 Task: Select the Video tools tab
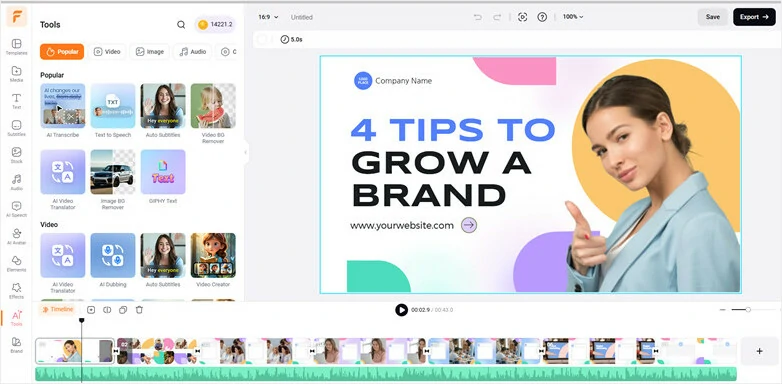pos(107,51)
